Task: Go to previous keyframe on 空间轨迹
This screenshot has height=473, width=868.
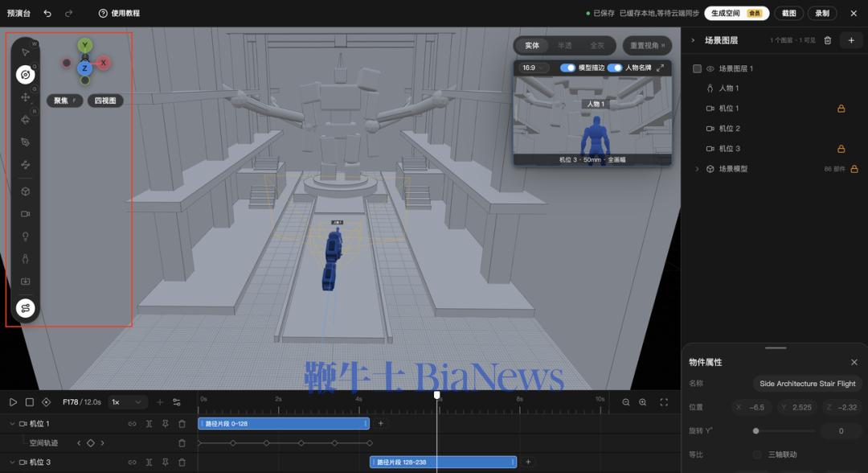Action: (79, 443)
